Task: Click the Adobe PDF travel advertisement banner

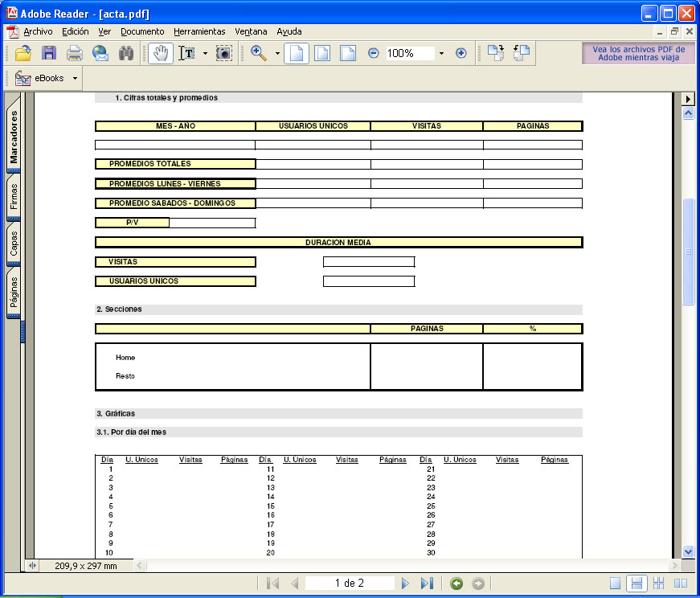Action: pos(638,53)
